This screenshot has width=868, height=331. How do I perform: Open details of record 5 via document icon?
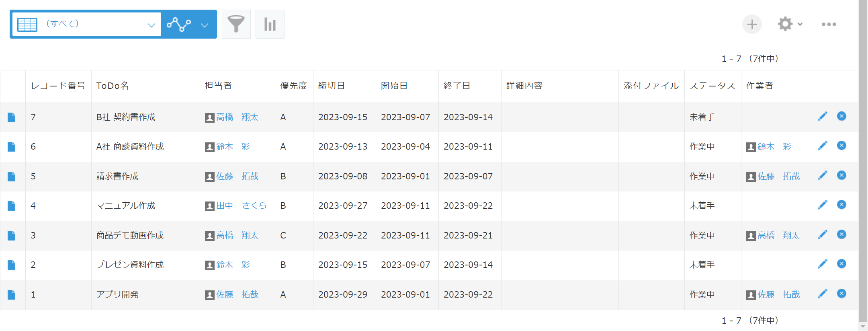11,176
